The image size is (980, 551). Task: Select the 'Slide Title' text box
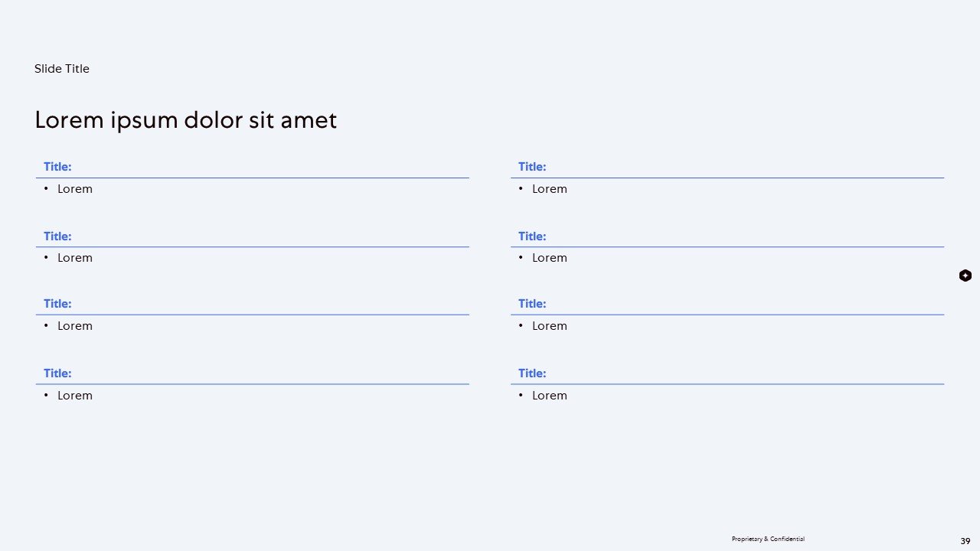62,69
